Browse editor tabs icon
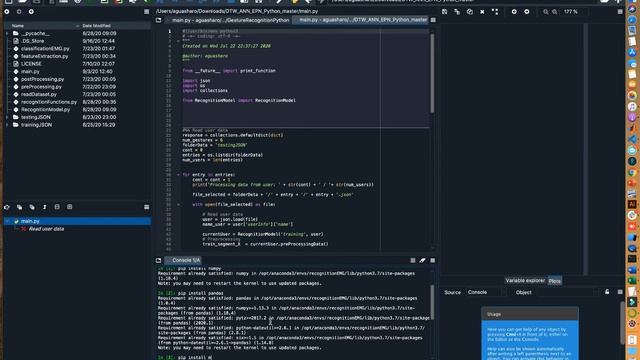The height and width of the screenshot is (360, 640). (158, 20)
